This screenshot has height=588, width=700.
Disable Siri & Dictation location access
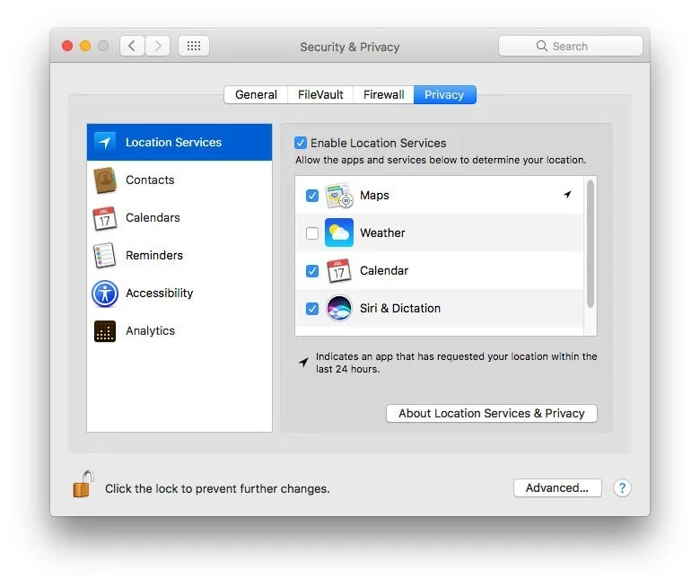pyautogui.click(x=312, y=309)
